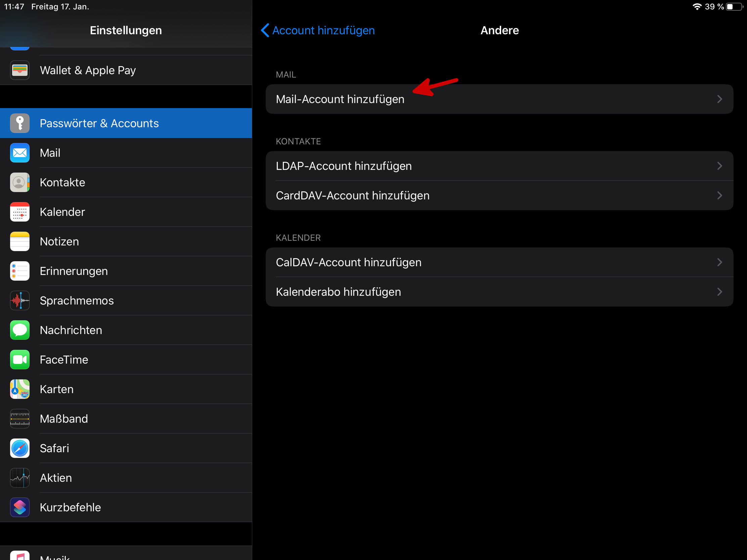Open the Mail envelope icon in the sidebar
Image resolution: width=747 pixels, height=560 pixels.
(x=19, y=153)
